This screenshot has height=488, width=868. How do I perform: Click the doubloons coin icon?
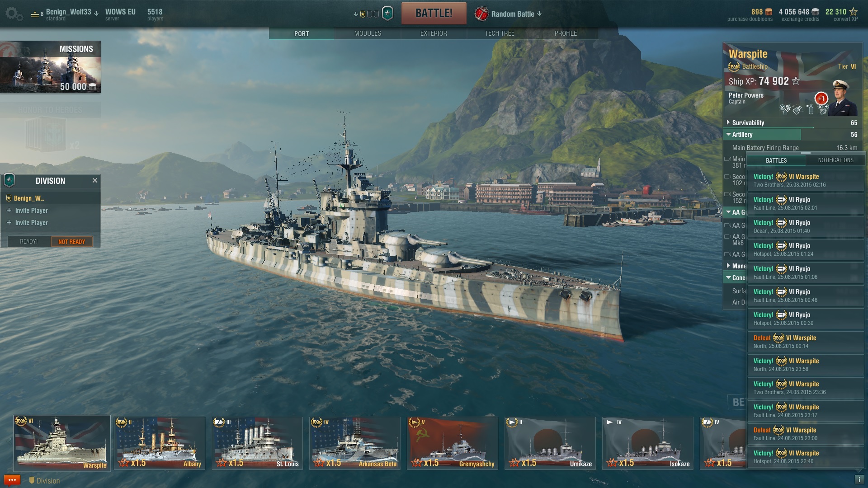click(769, 12)
